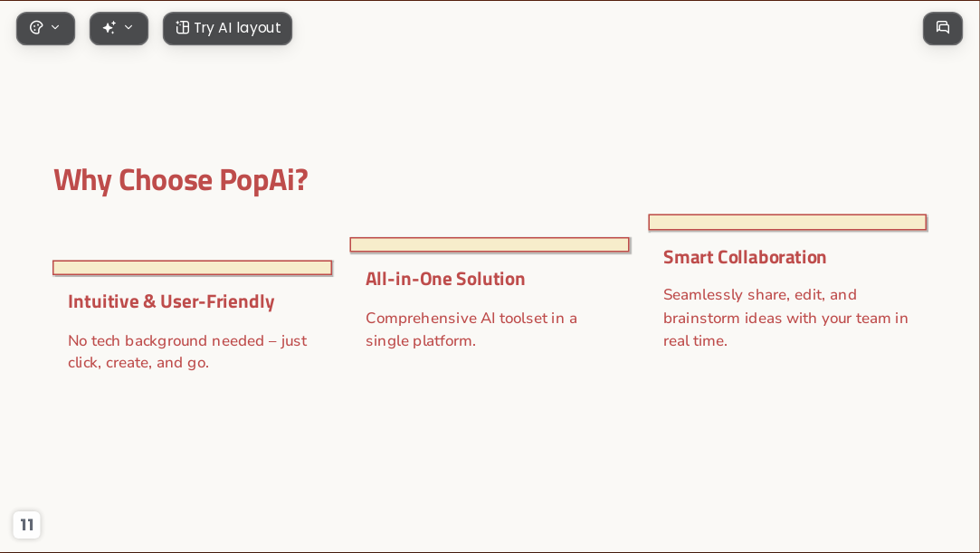Image resolution: width=980 pixels, height=553 pixels.
Task: Click the 'click, create, and go' text line
Action: pos(138,363)
